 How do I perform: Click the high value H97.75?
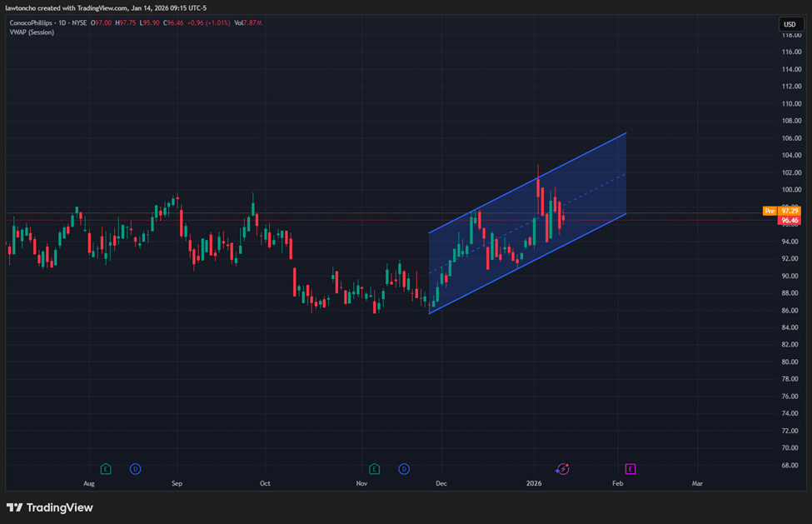point(125,22)
